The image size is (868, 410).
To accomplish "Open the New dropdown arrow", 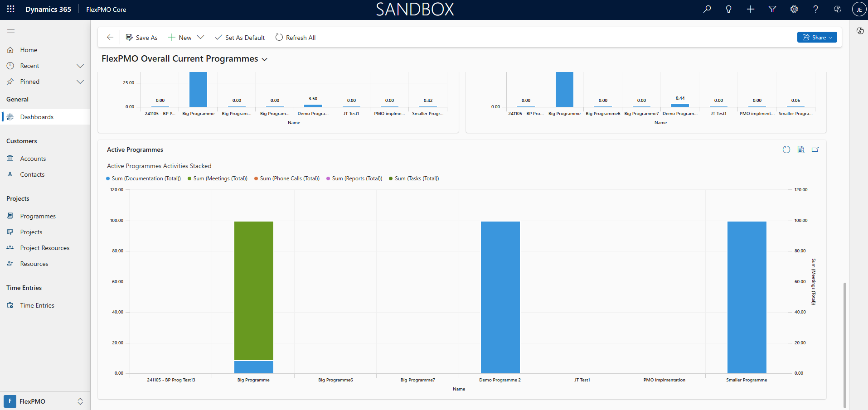I will coord(200,38).
